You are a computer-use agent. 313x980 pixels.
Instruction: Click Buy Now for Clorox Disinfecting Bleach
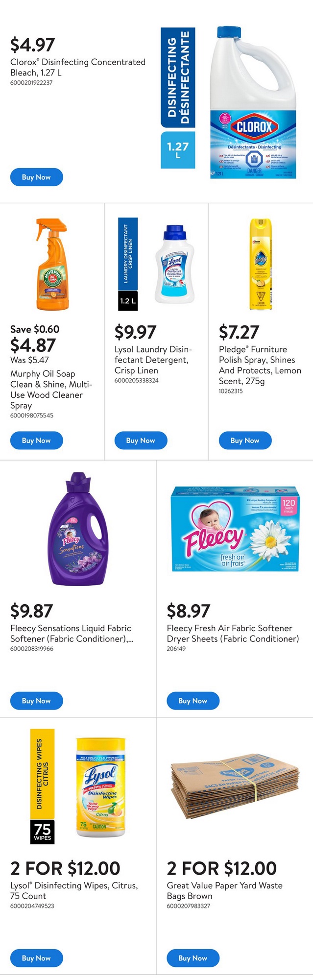37,177
